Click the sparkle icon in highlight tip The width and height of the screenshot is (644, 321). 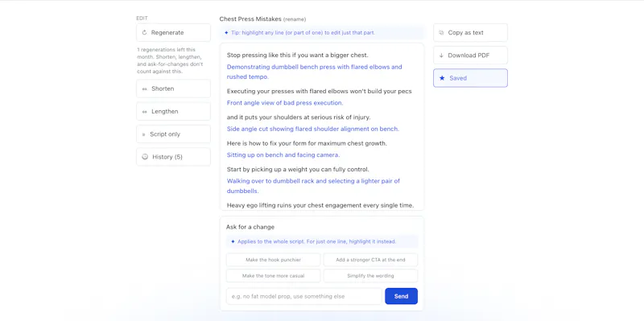226,32
